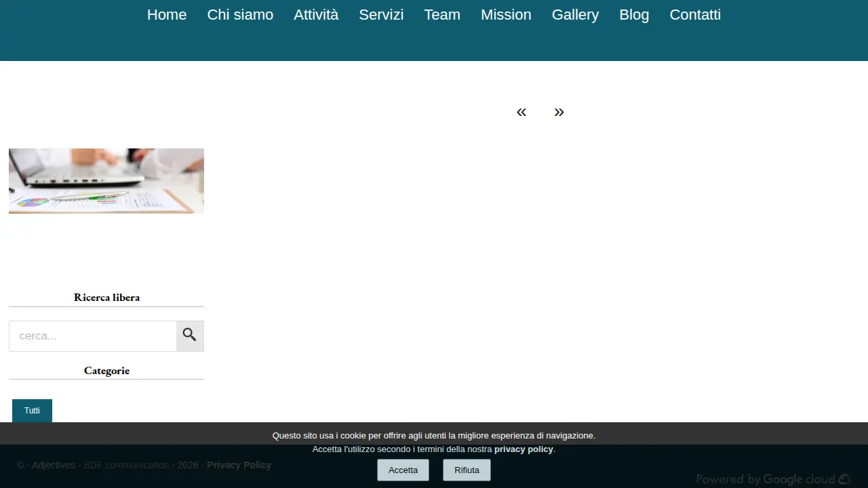This screenshot has height=488, width=868.
Task: Go to previous page with « arrow
Action: pos(521,112)
